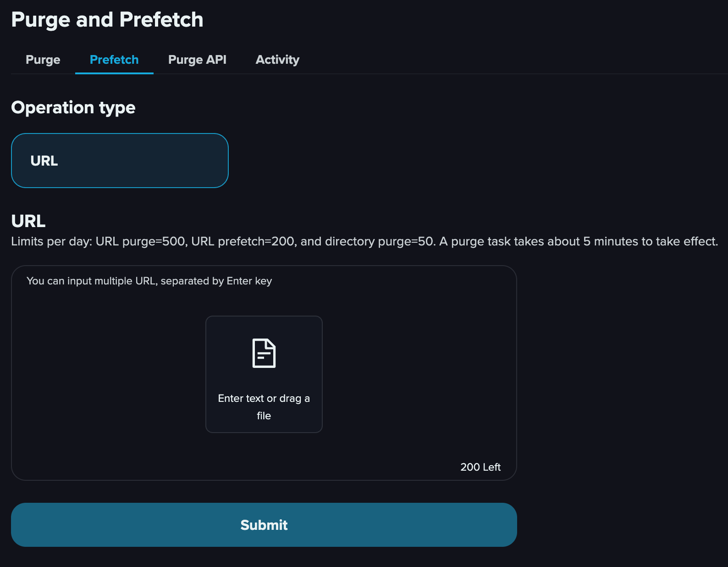Screen dimensions: 728x567
Task: Go to the Activity tab
Action: click(277, 60)
